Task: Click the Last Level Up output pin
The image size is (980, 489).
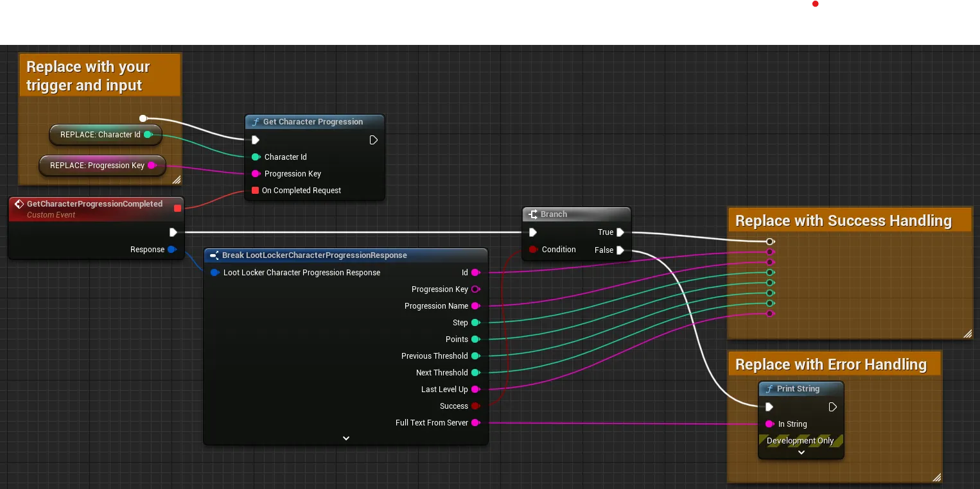Action: pos(476,389)
